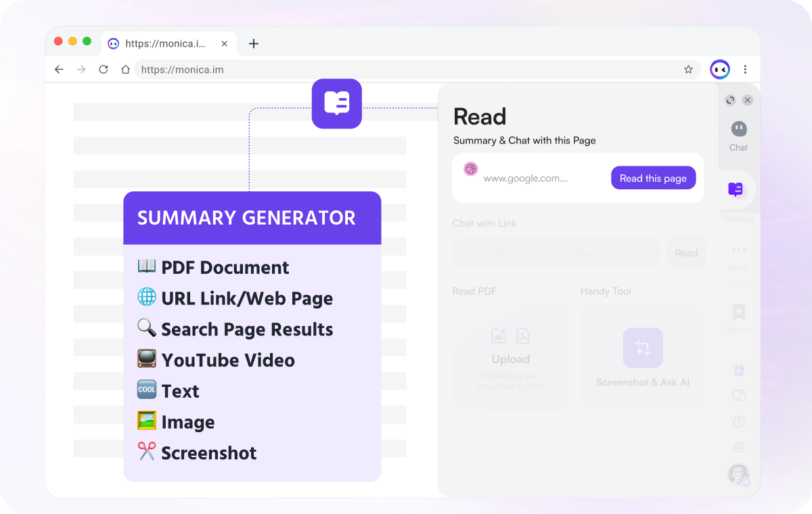Toggle the panel pop-out icon
The image size is (812, 514).
click(730, 100)
